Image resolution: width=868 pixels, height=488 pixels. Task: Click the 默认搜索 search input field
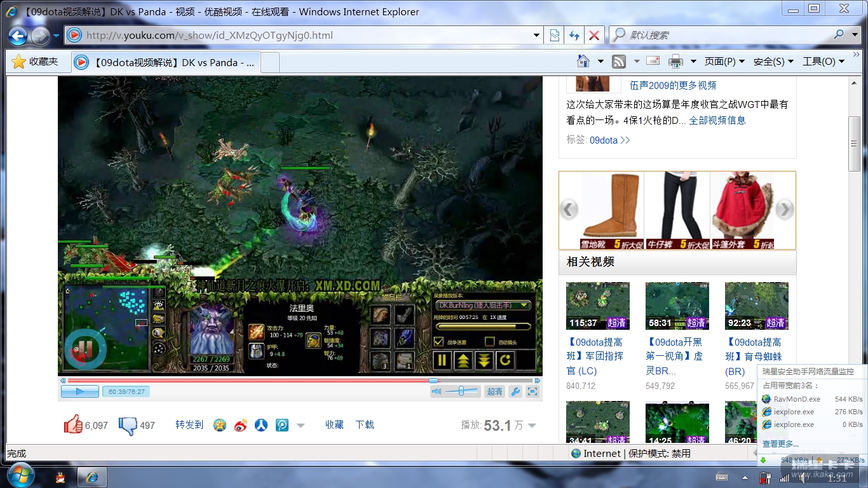coord(728,35)
